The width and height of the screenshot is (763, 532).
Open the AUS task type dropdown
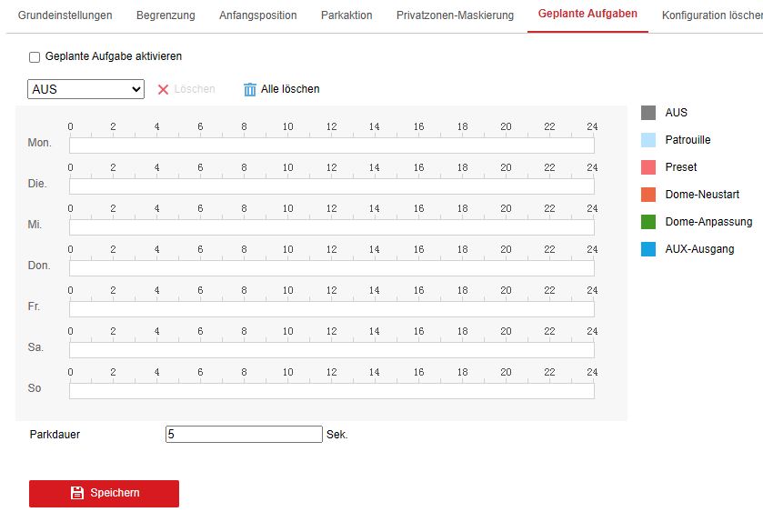click(85, 89)
